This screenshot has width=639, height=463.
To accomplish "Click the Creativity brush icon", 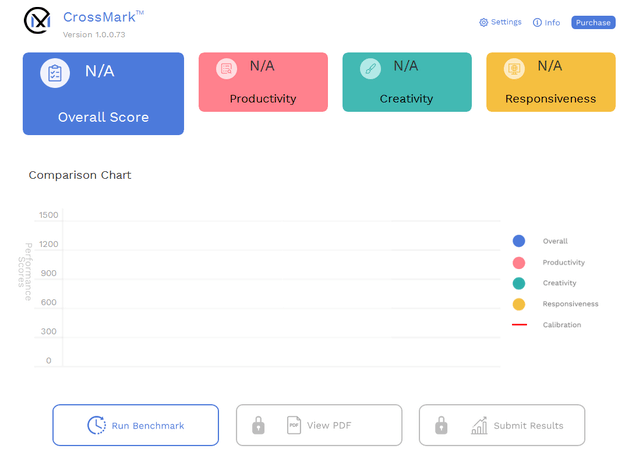I will (x=370, y=69).
